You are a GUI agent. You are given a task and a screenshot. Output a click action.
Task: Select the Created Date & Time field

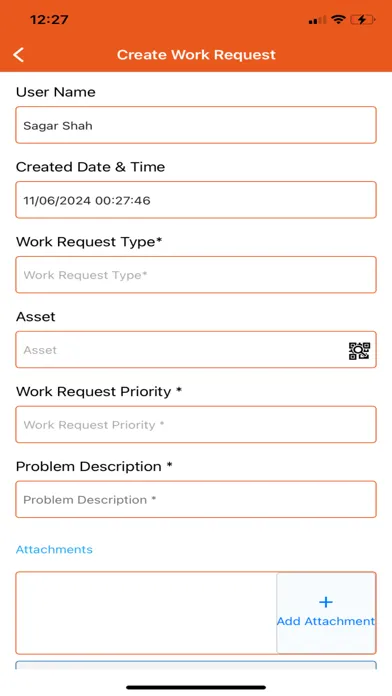coord(196,200)
